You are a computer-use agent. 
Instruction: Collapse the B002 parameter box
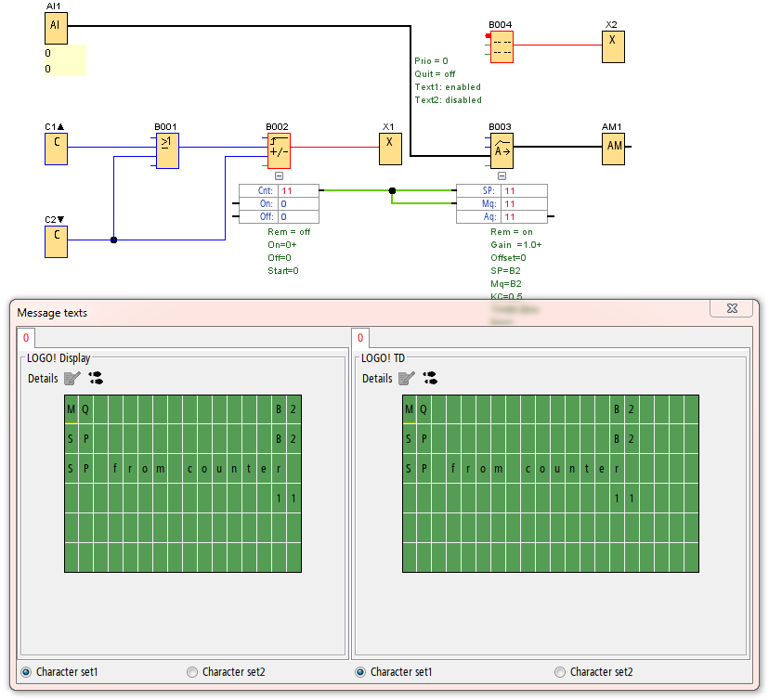pos(279,175)
